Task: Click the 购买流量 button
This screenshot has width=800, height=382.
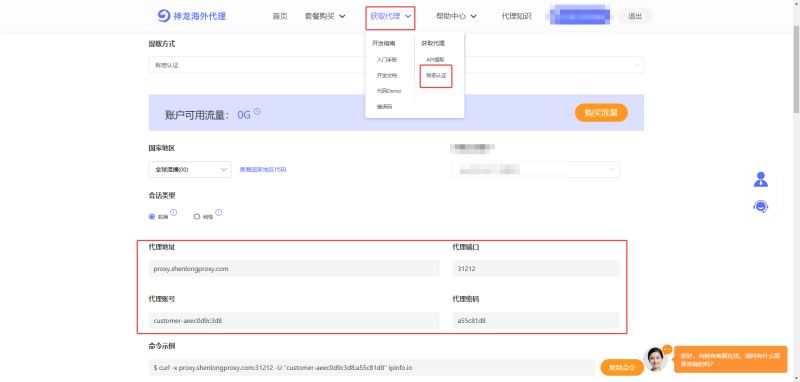Action: click(601, 113)
